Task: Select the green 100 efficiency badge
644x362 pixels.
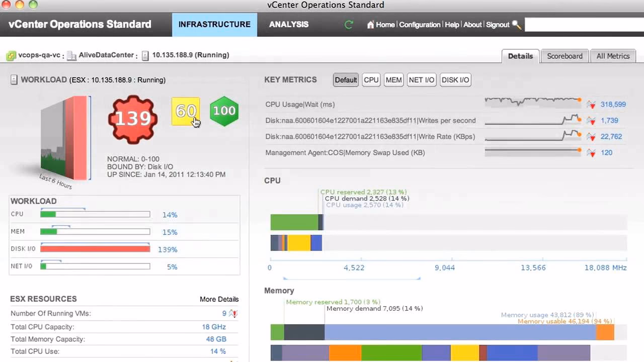Action: tap(224, 111)
